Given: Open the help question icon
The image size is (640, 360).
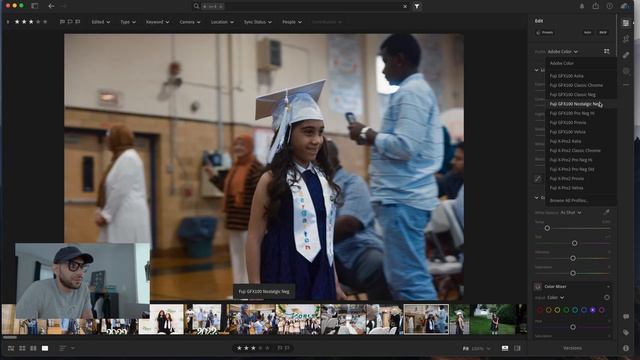Looking at the screenshot, I should click(609, 6).
